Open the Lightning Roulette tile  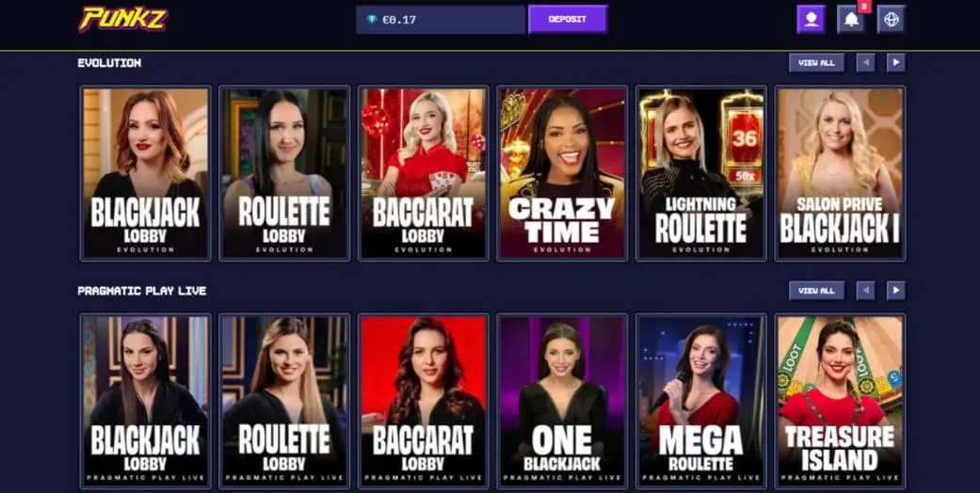700,173
